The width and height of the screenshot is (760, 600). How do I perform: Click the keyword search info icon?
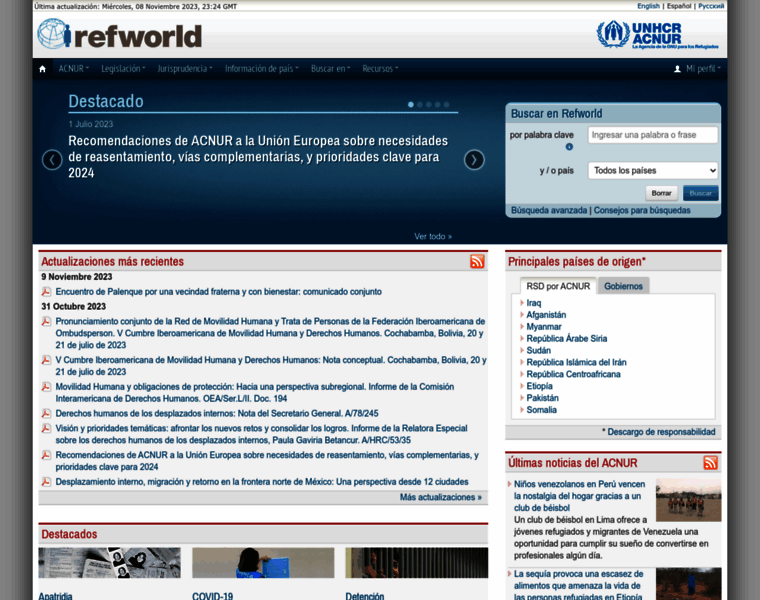[x=569, y=147]
